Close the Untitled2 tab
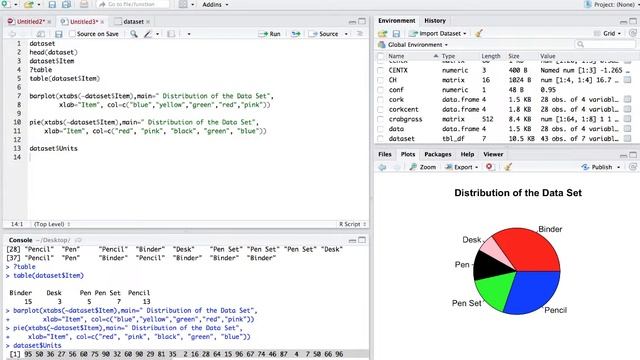 tap(49, 22)
